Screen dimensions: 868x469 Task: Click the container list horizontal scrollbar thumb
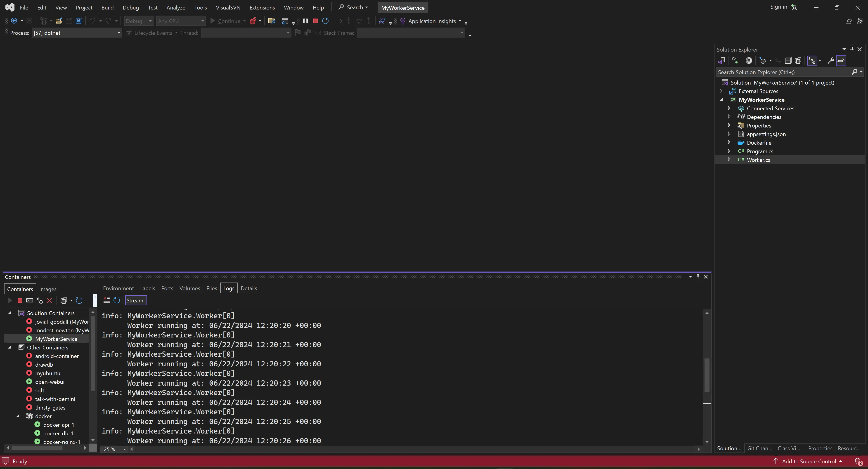37,448
